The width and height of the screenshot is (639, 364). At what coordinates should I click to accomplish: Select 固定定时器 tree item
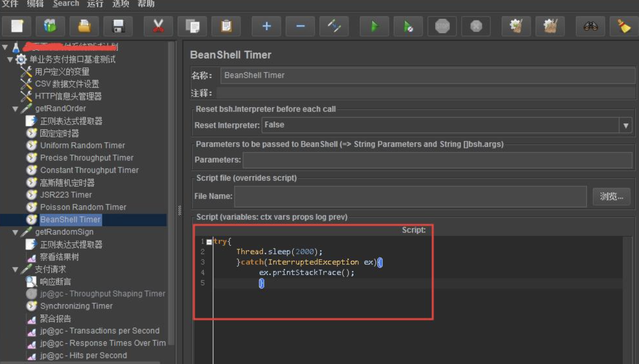[60, 134]
